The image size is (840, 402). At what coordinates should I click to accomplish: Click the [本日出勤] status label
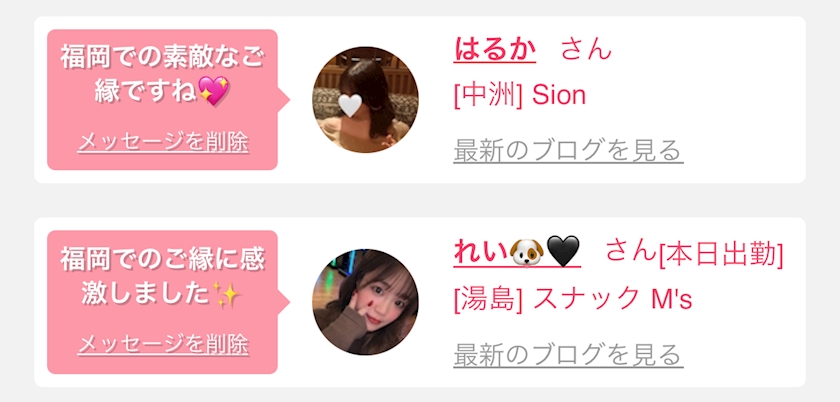[721, 255]
